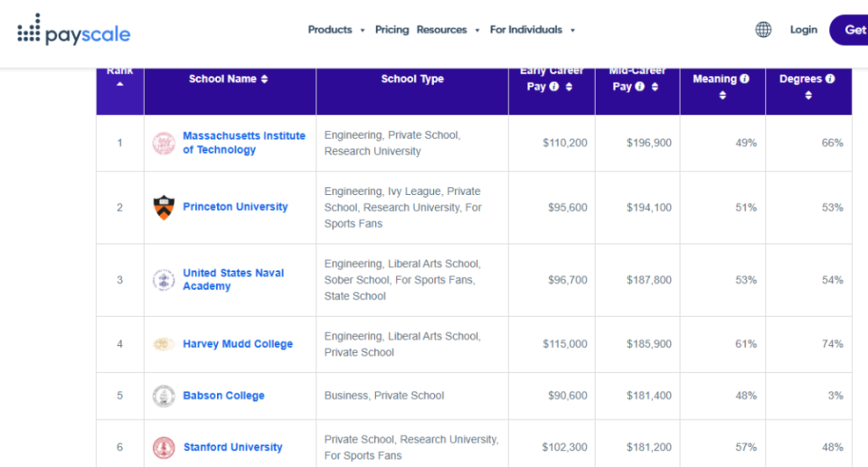Screen dimensions: 868x467
Task: Sort by Rank ascending arrow
Action: tap(119, 84)
